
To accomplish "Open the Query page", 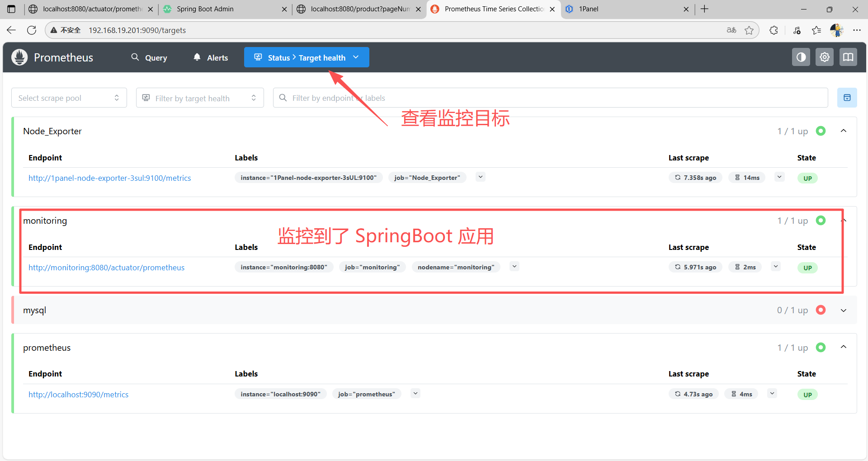I will 149,57.
